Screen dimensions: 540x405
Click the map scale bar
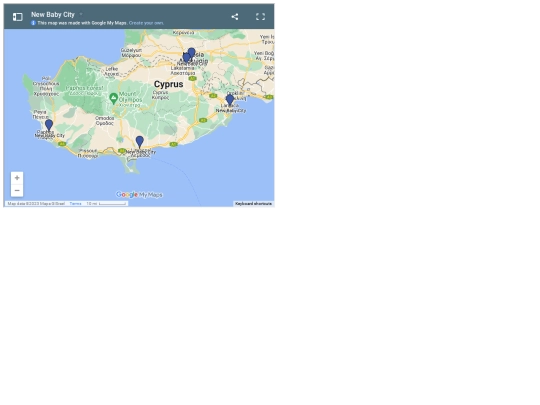pos(112,204)
